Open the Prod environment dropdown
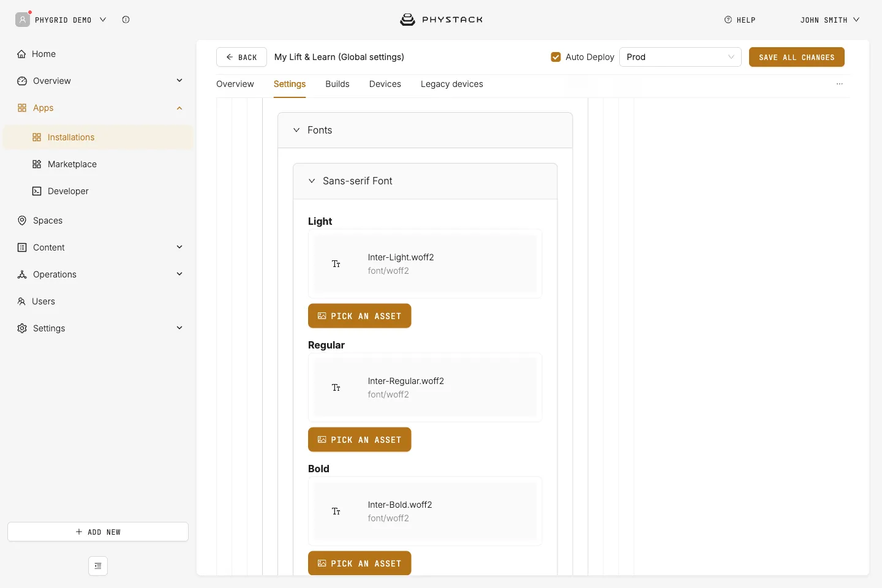 tap(680, 57)
